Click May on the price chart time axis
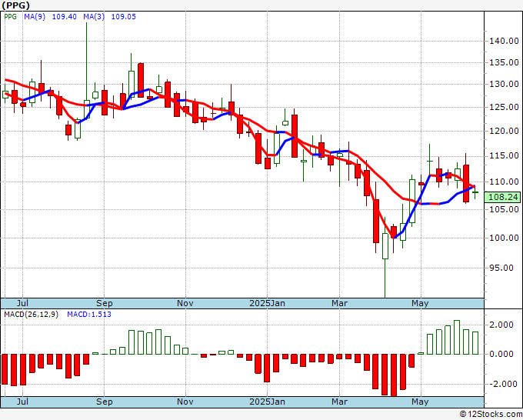This screenshot has width=523, height=420. click(x=420, y=303)
